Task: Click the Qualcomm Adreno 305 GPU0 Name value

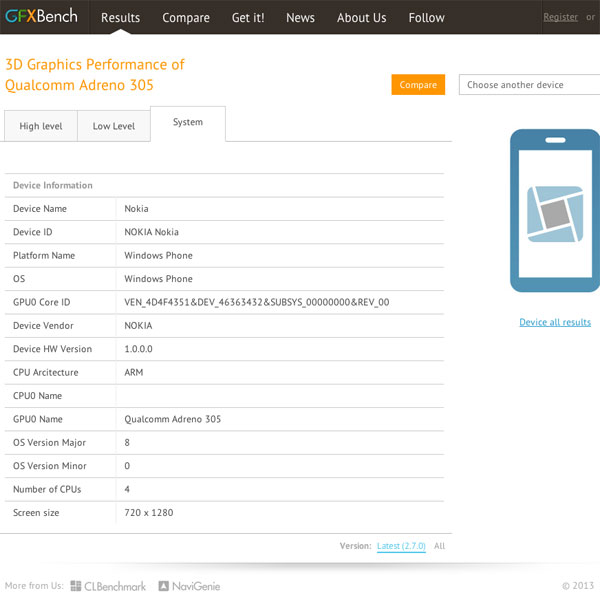Action: (172, 419)
